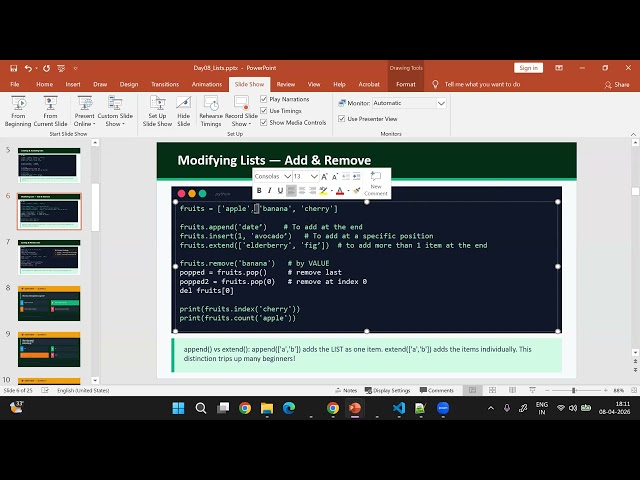Open Display Settings

click(x=387, y=390)
